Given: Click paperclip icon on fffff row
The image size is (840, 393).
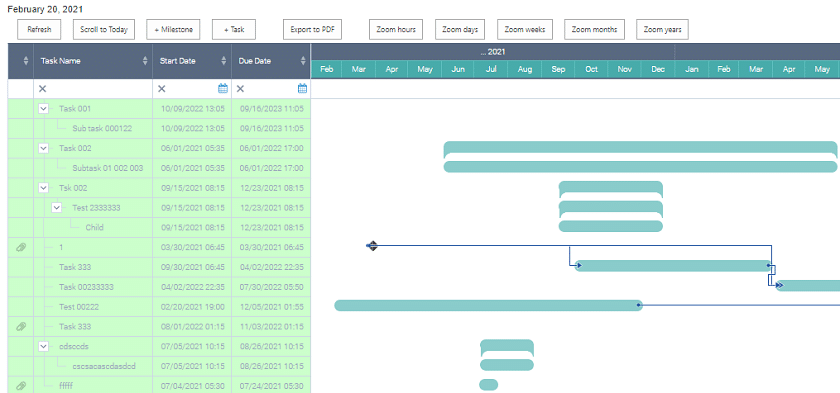Looking at the screenshot, I should [x=21, y=386].
